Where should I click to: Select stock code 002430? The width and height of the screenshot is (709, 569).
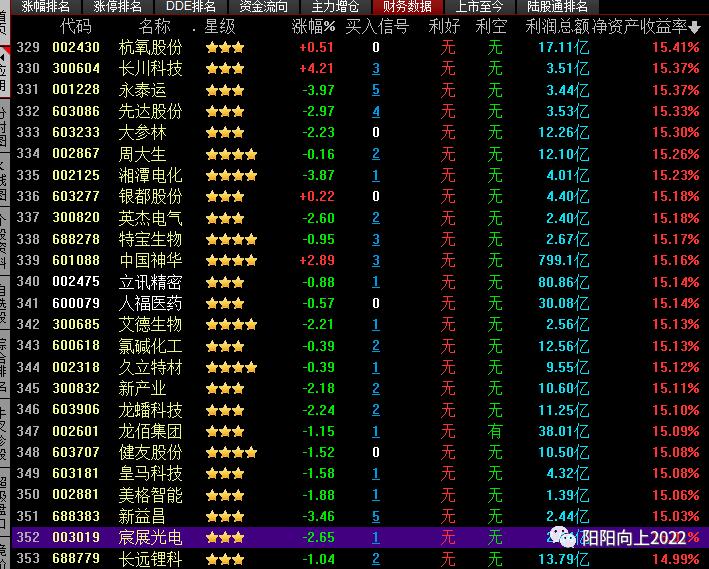76,47
